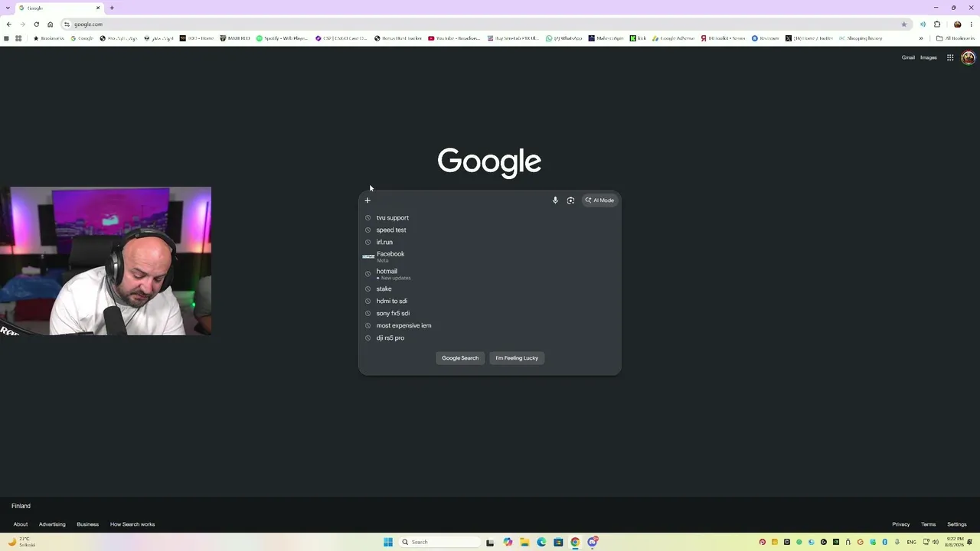Open the Terms footer link
The width and height of the screenshot is (980, 551).
[929, 524]
